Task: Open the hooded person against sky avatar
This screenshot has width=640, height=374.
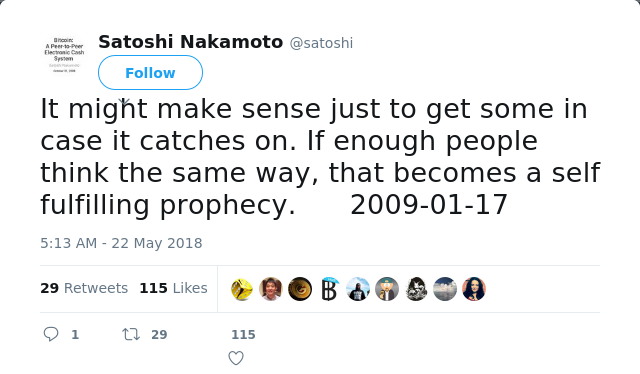Action: [358, 289]
